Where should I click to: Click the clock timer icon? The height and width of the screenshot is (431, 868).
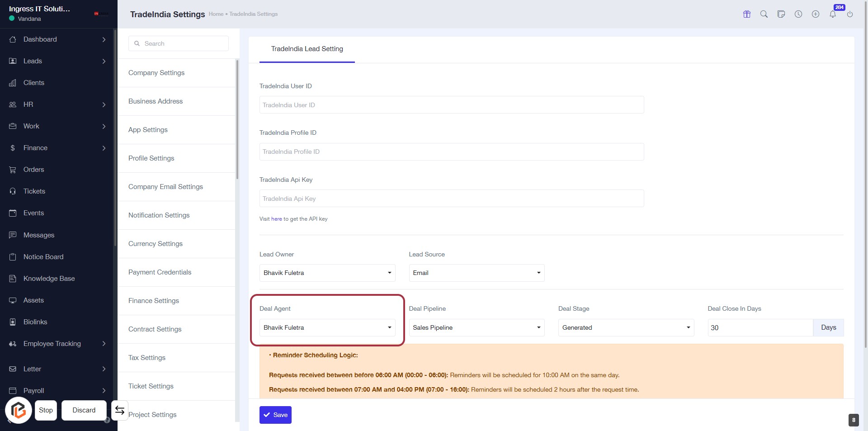[798, 14]
